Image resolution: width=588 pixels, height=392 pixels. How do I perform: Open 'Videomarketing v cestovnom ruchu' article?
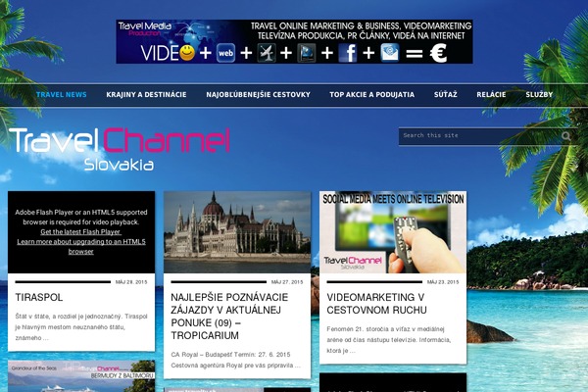(x=376, y=304)
